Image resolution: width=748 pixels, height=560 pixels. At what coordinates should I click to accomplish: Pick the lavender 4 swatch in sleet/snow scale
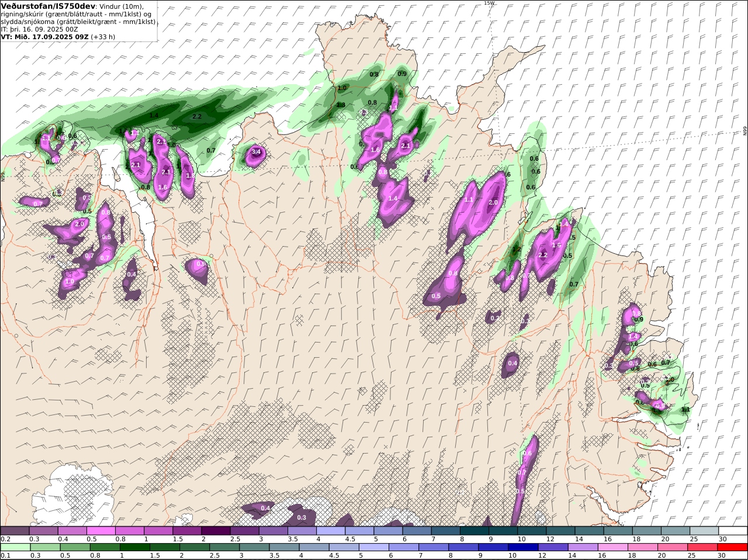tap(331, 531)
